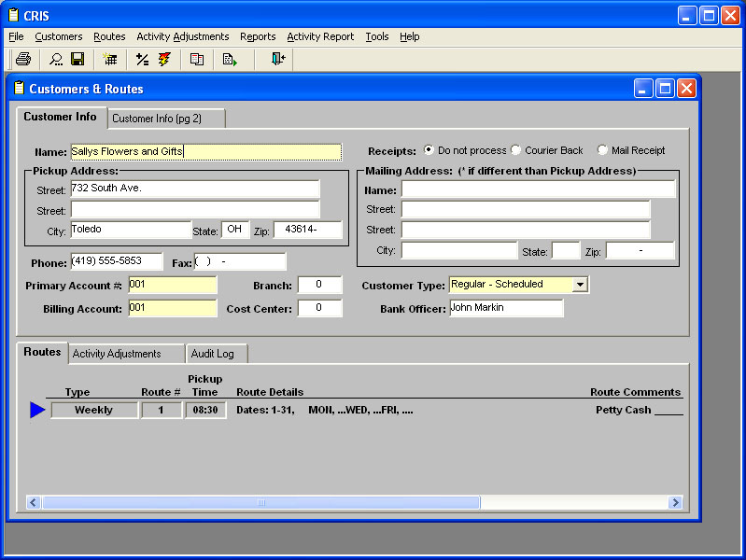Close the Customers & Routes window

coord(686,89)
